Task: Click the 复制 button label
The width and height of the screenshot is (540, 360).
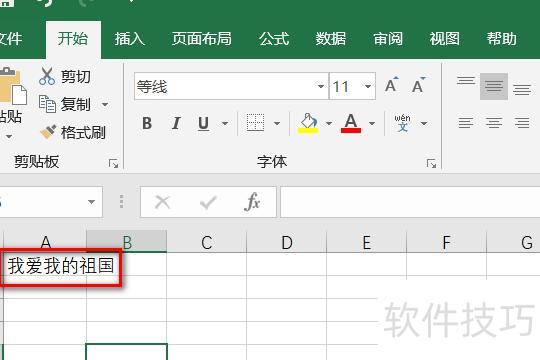Action: tap(76, 104)
